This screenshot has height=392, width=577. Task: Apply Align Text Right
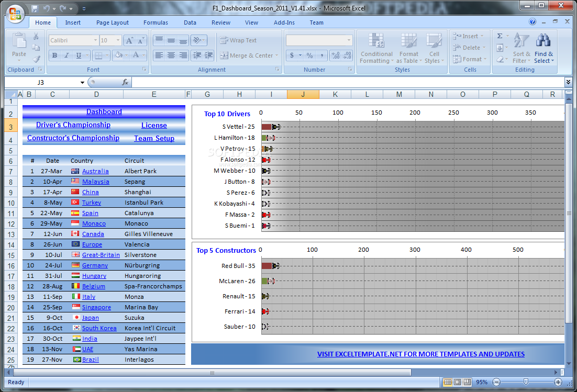pyautogui.click(x=183, y=55)
